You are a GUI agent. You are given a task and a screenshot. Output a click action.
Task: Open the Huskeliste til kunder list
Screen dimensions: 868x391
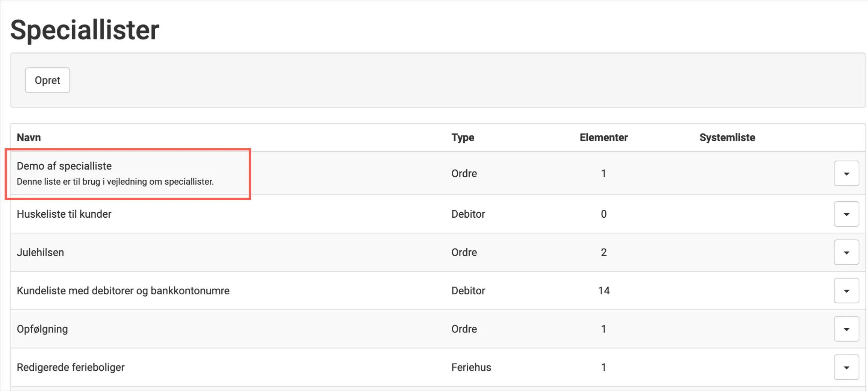click(64, 214)
